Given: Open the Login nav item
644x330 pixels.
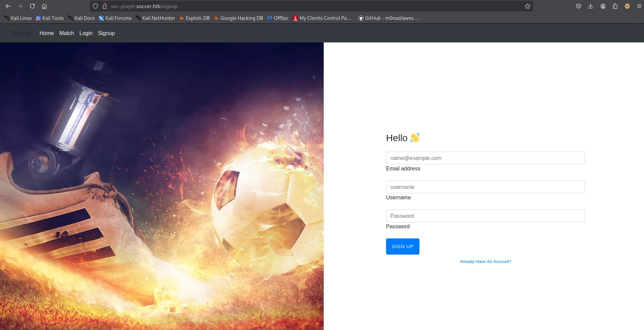Looking at the screenshot, I should [86, 33].
